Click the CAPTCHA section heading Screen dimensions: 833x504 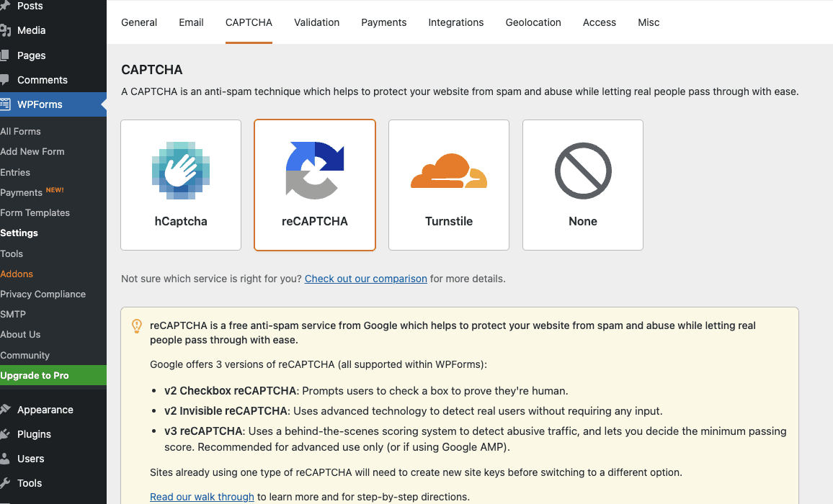[x=152, y=70]
